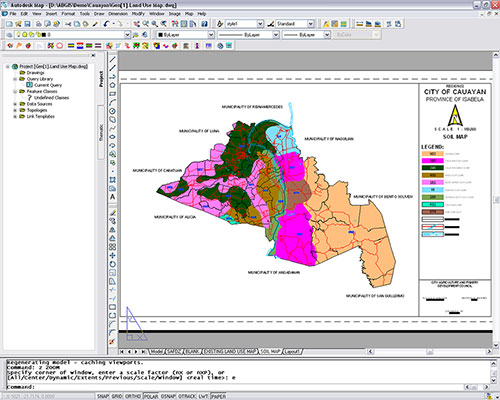Select the Array modify tool
The width and height of the screenshot is (500, 400).
point(113,247)
